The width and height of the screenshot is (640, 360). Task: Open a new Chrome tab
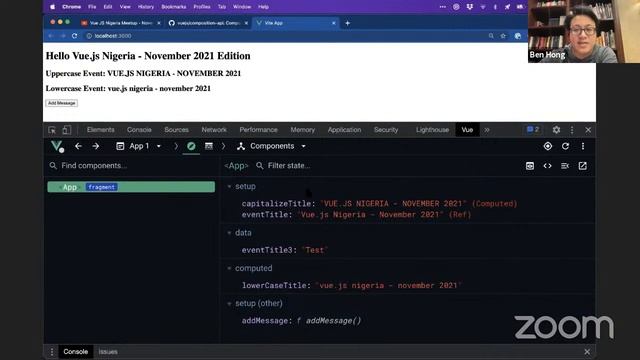point(347,23)
